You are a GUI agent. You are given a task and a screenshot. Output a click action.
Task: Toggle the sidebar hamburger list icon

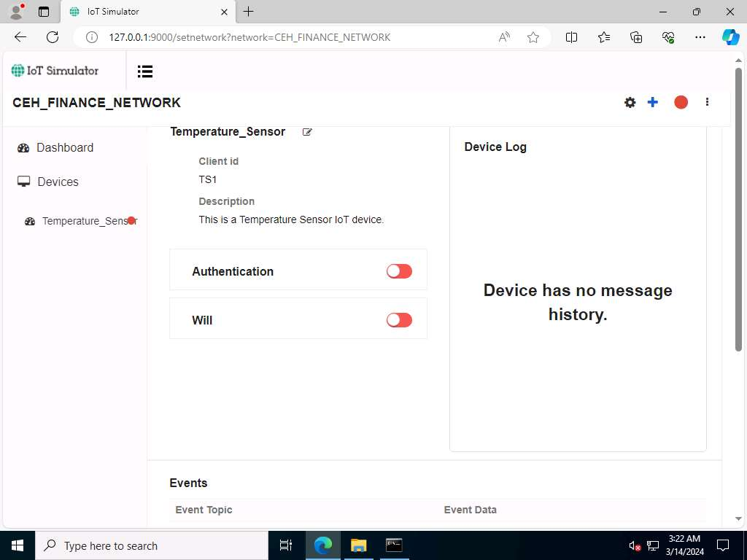(145, 71)
